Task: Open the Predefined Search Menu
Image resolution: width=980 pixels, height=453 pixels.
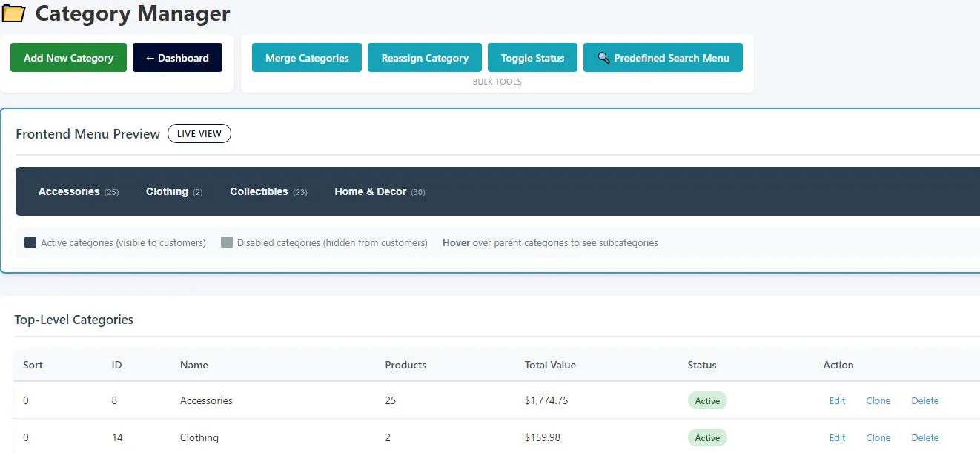Action: pyautogui.click(x=663, y=58)
